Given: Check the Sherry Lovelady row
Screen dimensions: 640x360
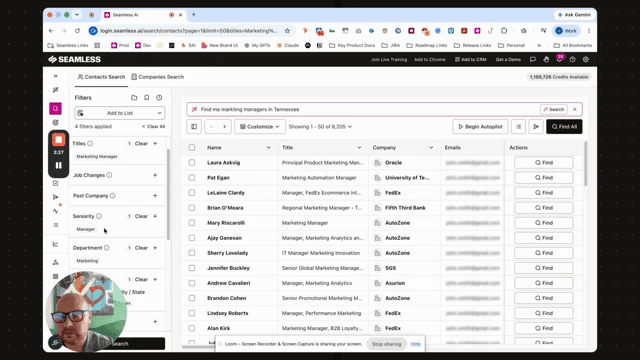Looking at the screenshot, I should point(192,253).
